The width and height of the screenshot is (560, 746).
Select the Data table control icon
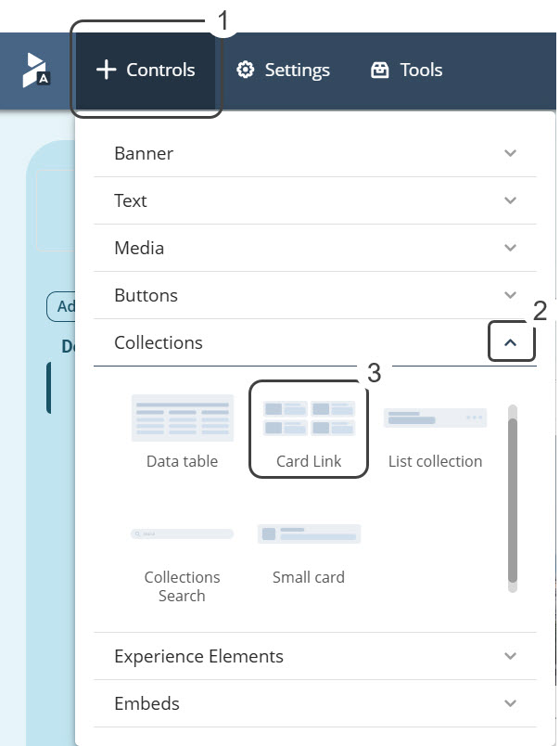182,418
